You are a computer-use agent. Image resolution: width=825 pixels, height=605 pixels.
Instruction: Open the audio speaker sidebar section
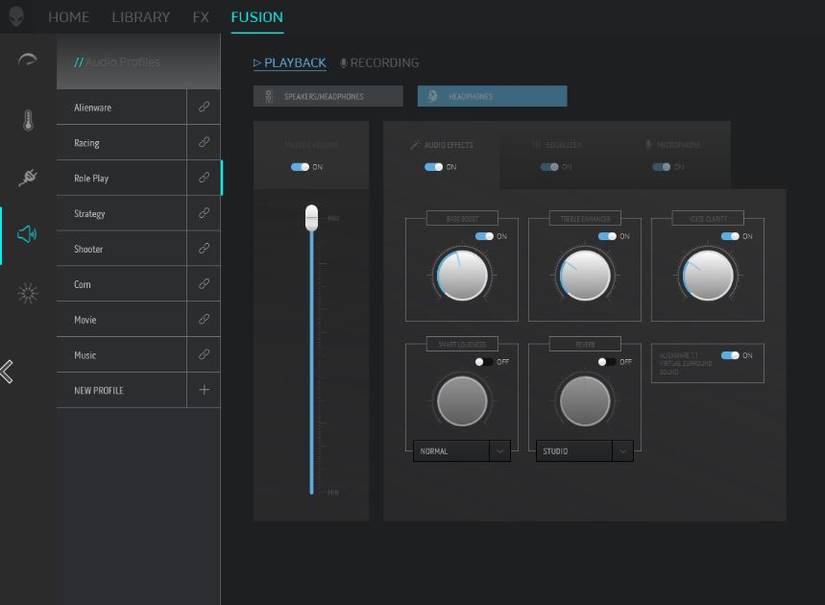(x=27, y=234)
